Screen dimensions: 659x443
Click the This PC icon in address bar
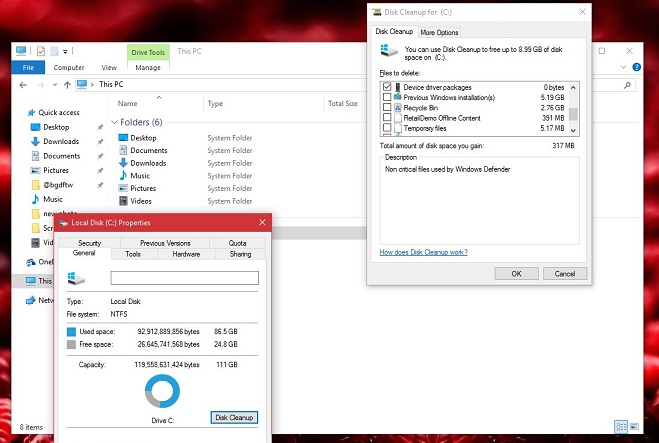pos(82,84)
